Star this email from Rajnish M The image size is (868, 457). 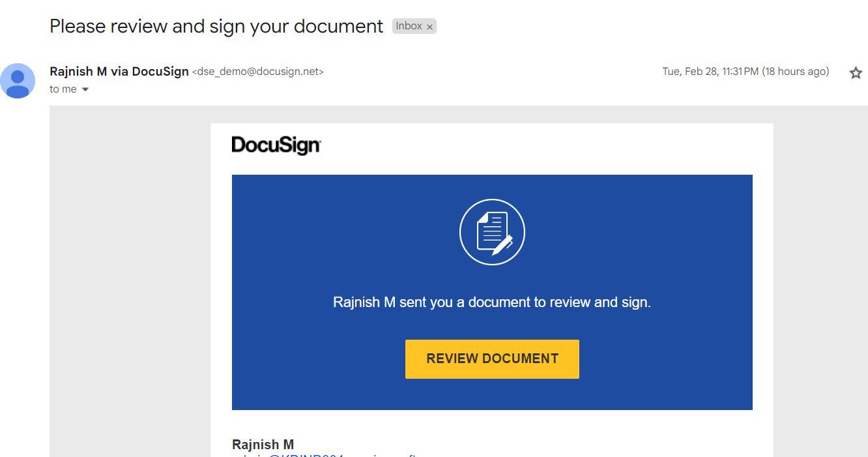tap(856, 73)
